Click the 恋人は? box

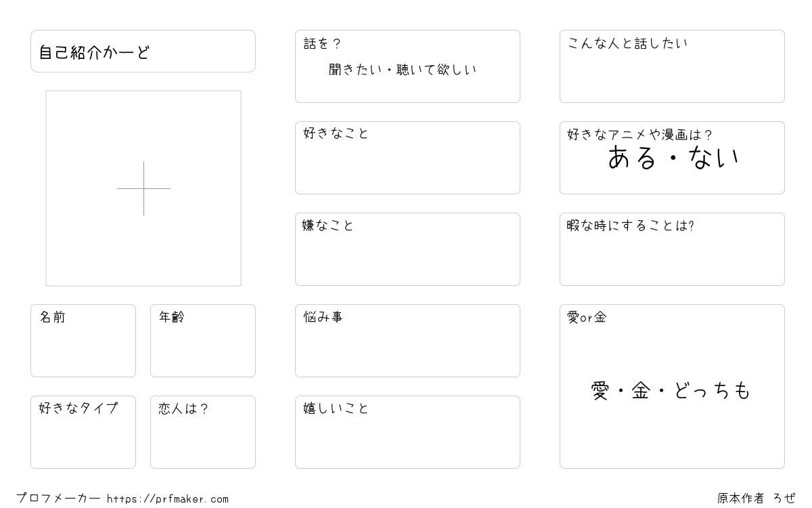point(203,432)
